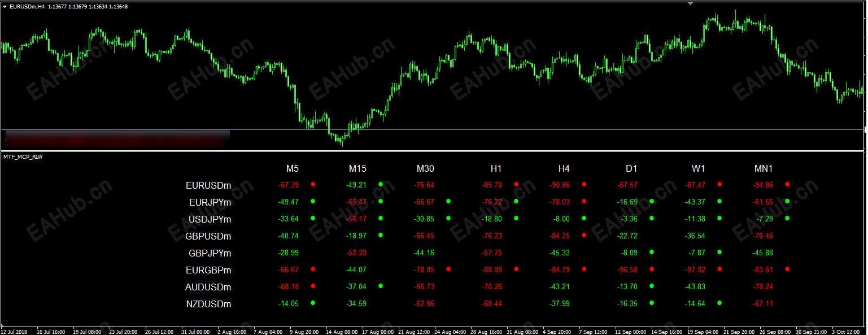Click the red signal dot beside -68.18
Viewport: 868px width, 335px height.
(x=313, y=286)
